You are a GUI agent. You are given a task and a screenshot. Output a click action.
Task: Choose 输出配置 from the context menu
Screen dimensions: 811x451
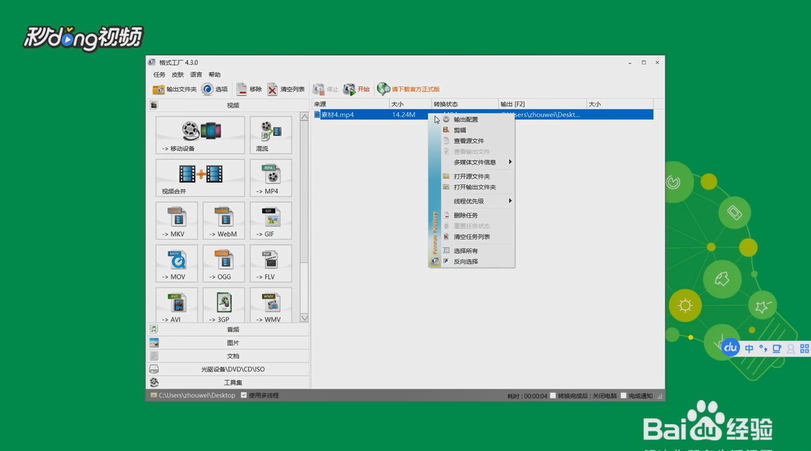point(478,119)
